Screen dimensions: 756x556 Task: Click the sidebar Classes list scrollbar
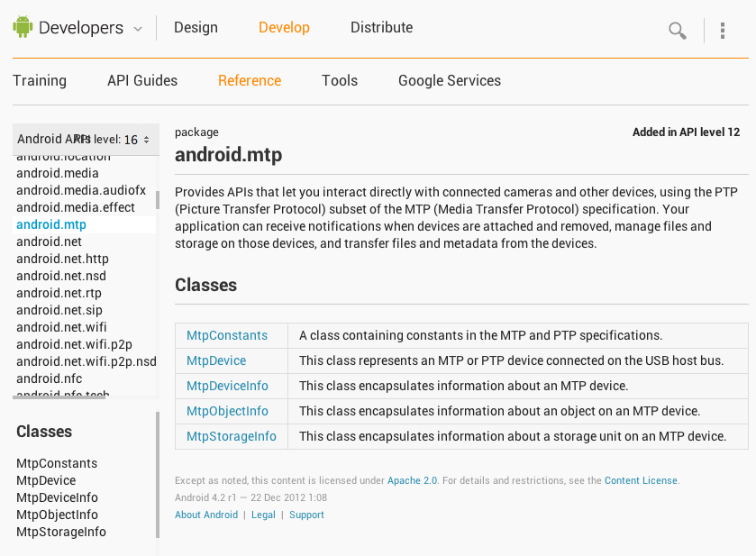click(x=157, y=475)
